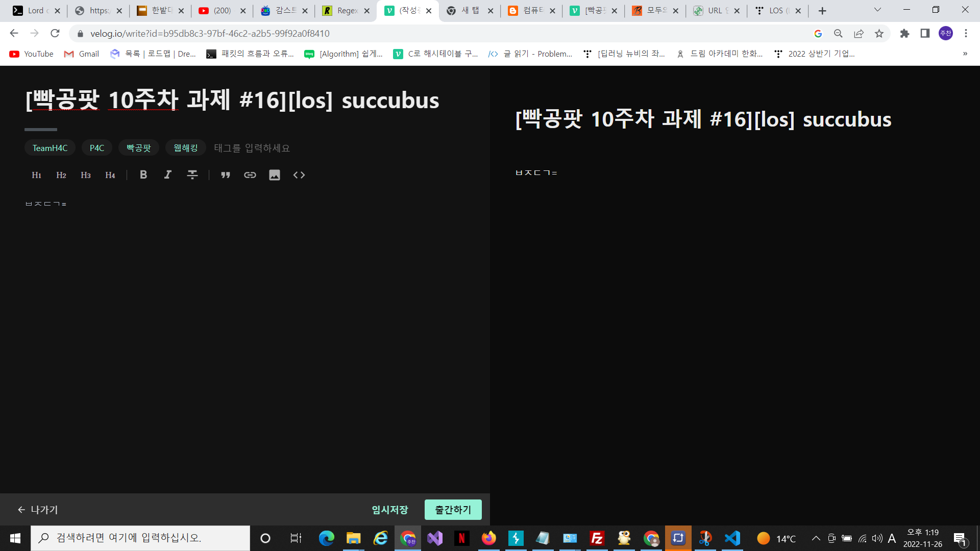Open Chrome three-dot menu

[966, 33]
